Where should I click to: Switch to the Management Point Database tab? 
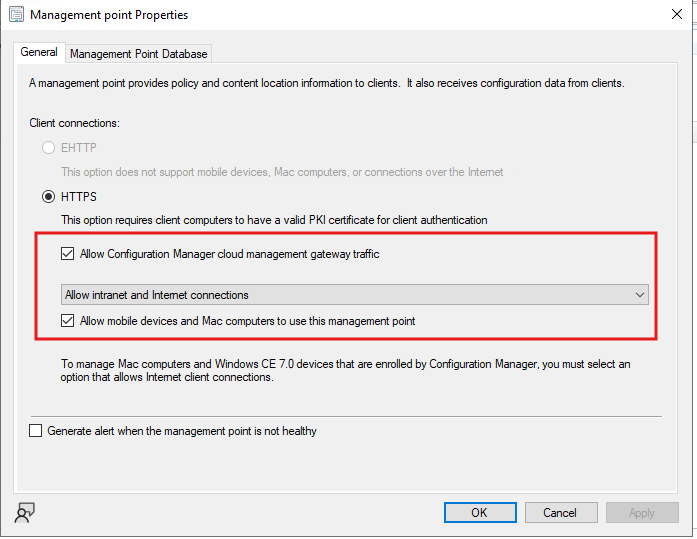(139, 54)
